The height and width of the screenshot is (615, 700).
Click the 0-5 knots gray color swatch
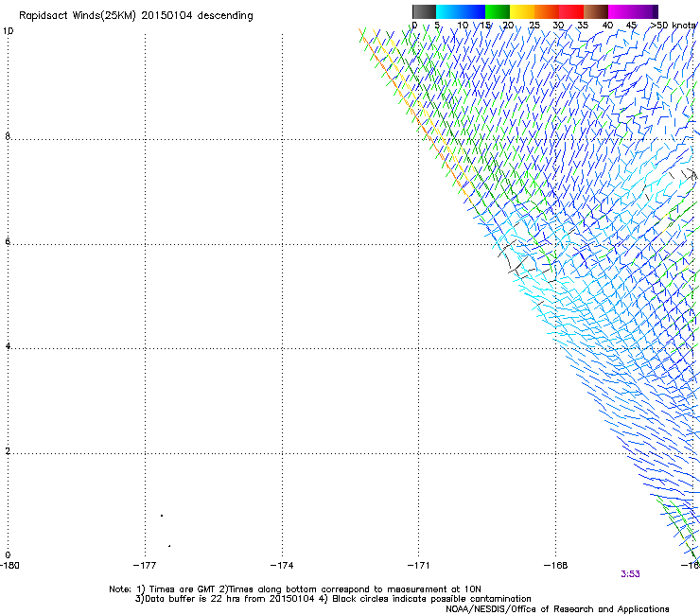coord(424,11)
